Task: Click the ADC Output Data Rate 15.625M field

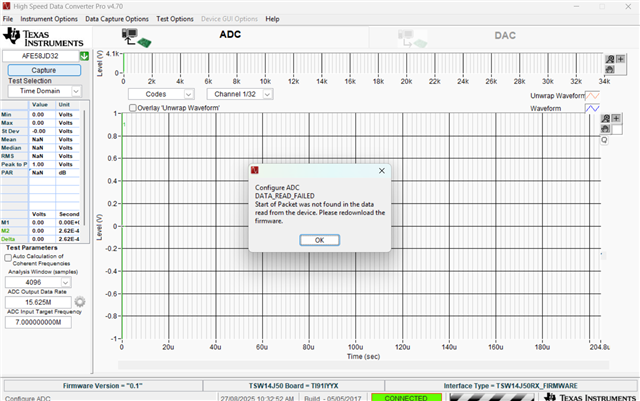Action: point(38,302)
